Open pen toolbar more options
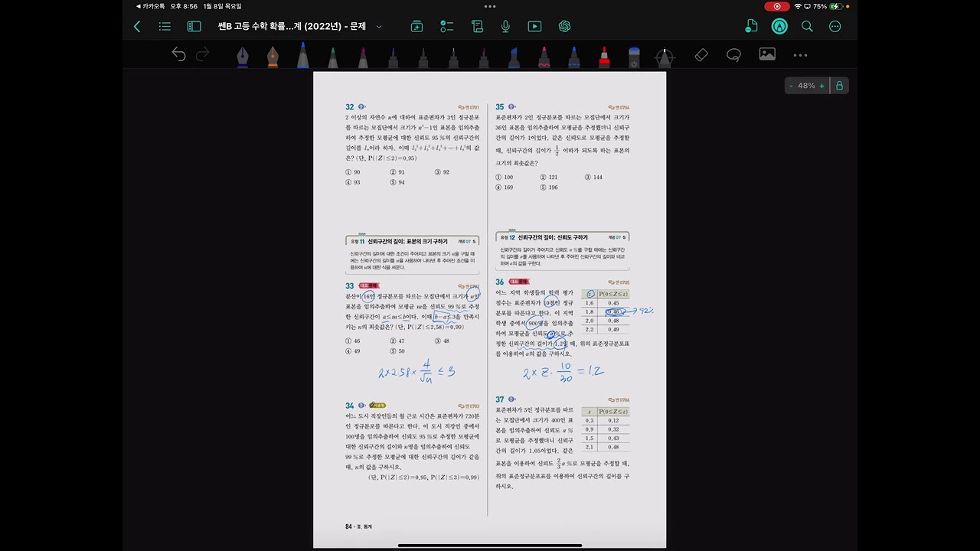The image size is (980, 551). [x=800, y=55]
